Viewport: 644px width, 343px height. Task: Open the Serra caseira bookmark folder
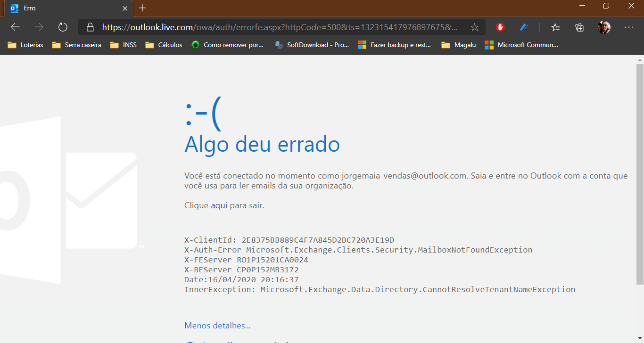pyautogui.click(x=76, y=45)
